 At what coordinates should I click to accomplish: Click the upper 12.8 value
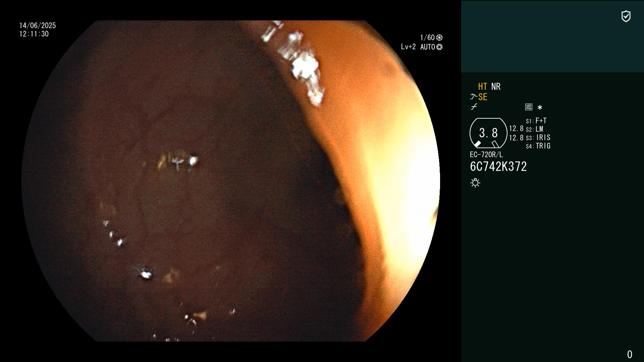click(x=516, y=128)
